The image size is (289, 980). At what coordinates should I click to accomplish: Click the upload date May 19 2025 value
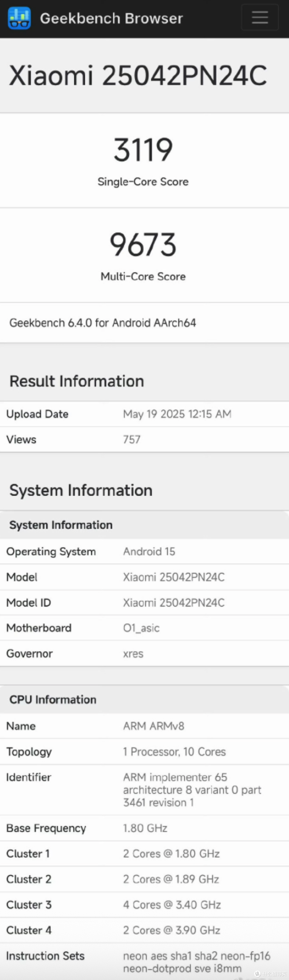[177, 414]
